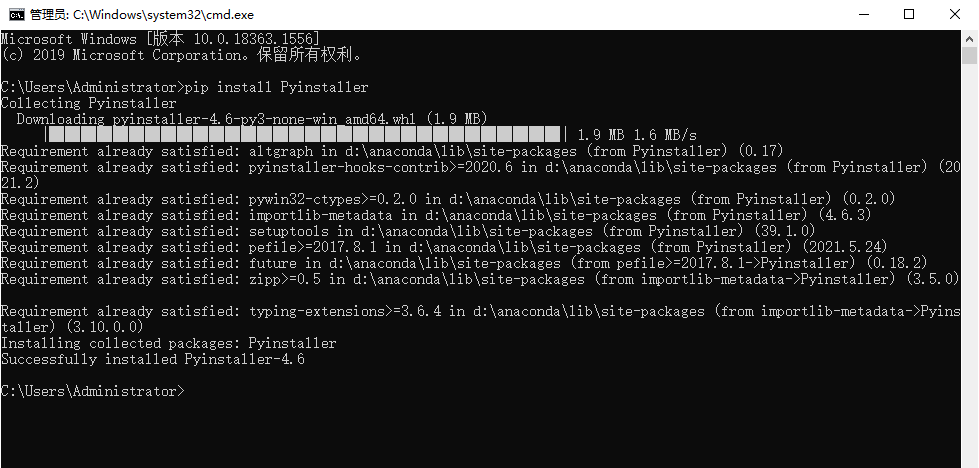The width and height of the screenshot is (979, 468).
Task: Minimize the command prompt window
Action: click(x=863, y=14)
